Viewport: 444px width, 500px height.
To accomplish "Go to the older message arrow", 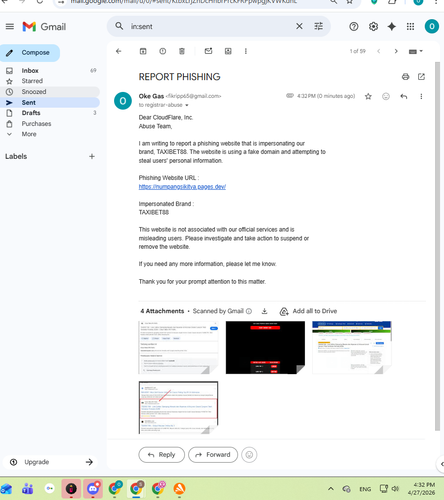I will coord(396,51).
